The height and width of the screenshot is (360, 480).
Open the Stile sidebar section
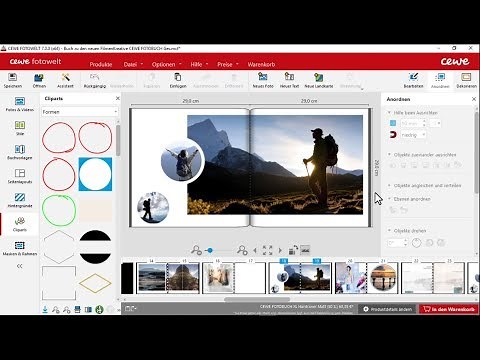pyautogui.click(x=20, y=128)
